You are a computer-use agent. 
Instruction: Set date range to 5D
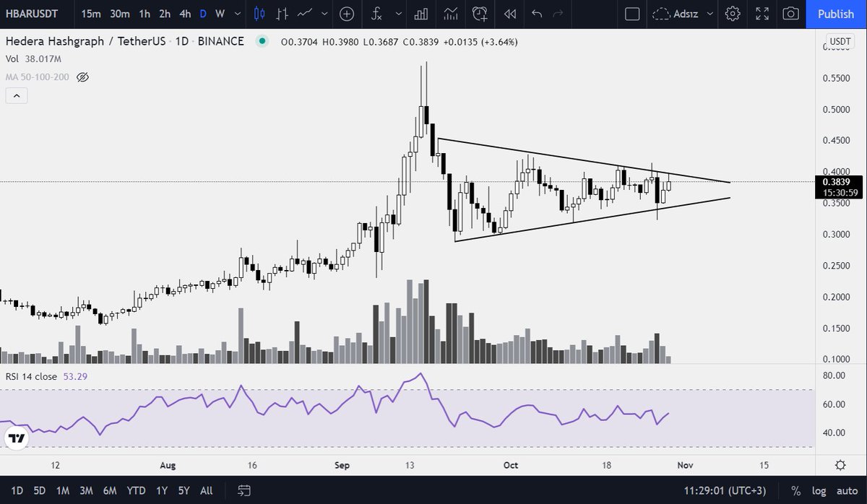(x=40, y=491)
